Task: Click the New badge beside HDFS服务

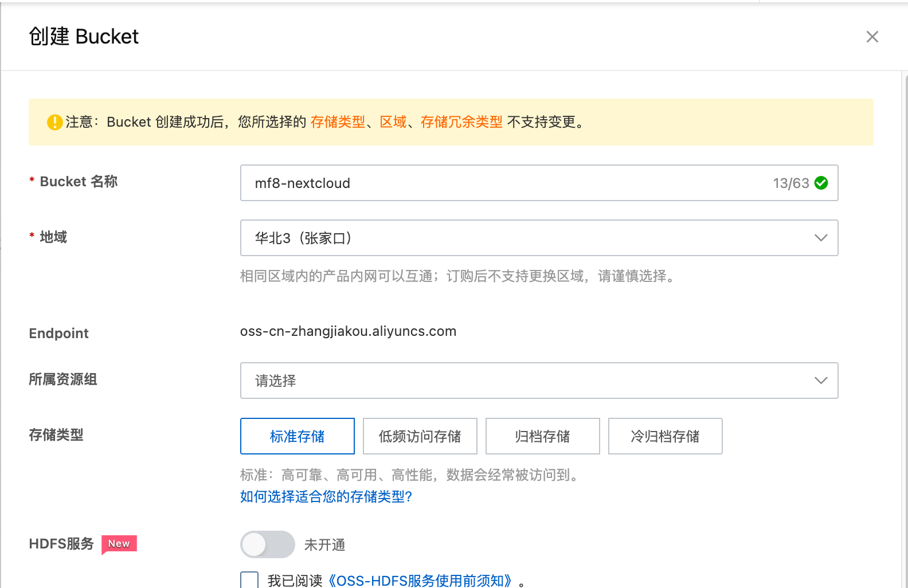Action: (119, 543)
